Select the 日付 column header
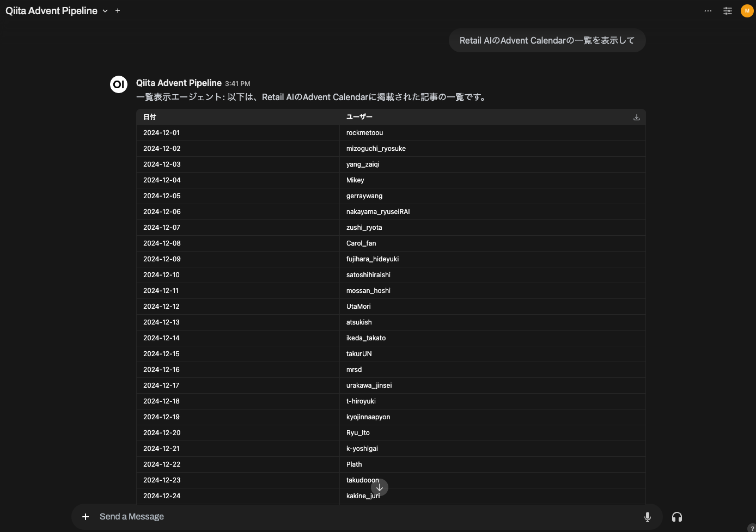756x532 pixels. [149, 117]
